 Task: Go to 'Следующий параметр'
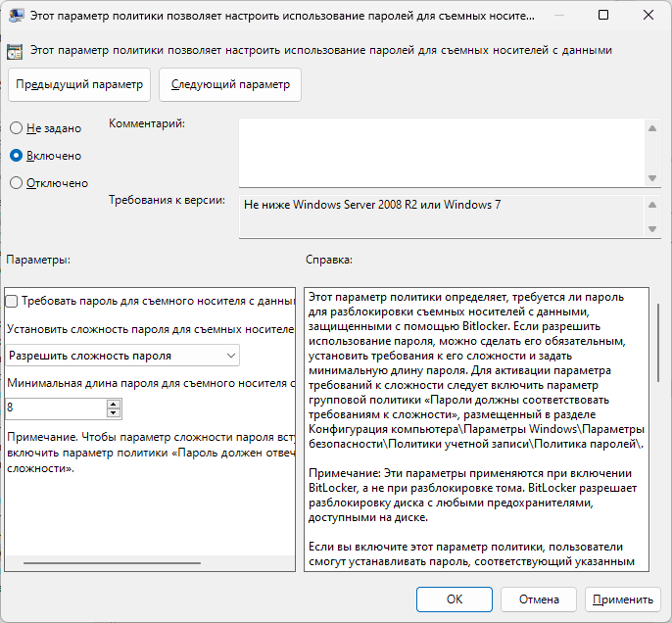[x=230, y=84]
